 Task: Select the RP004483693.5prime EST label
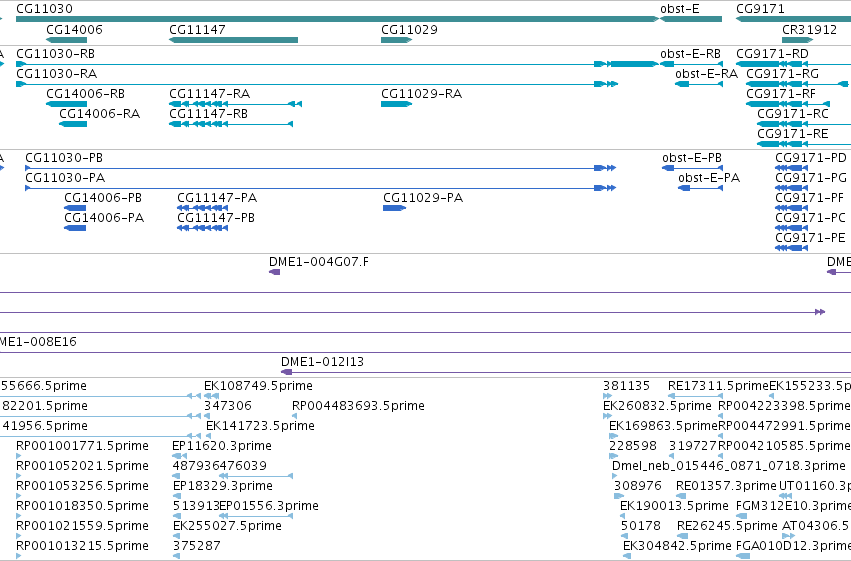(358, 406)
